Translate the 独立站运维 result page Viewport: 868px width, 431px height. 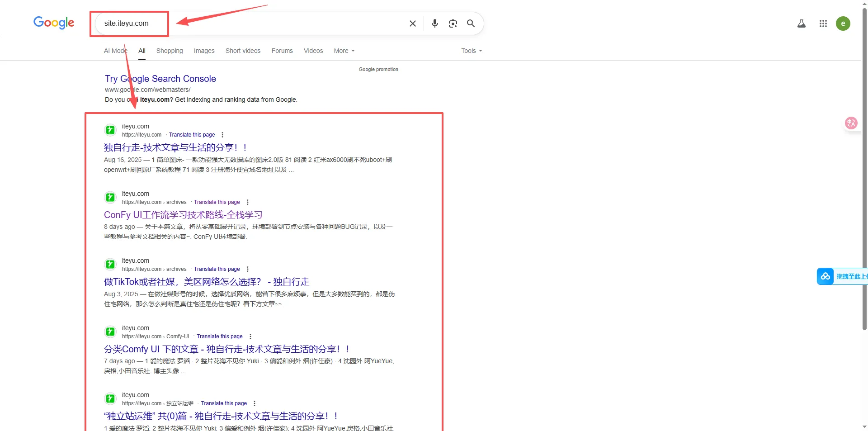click(224, 403)
